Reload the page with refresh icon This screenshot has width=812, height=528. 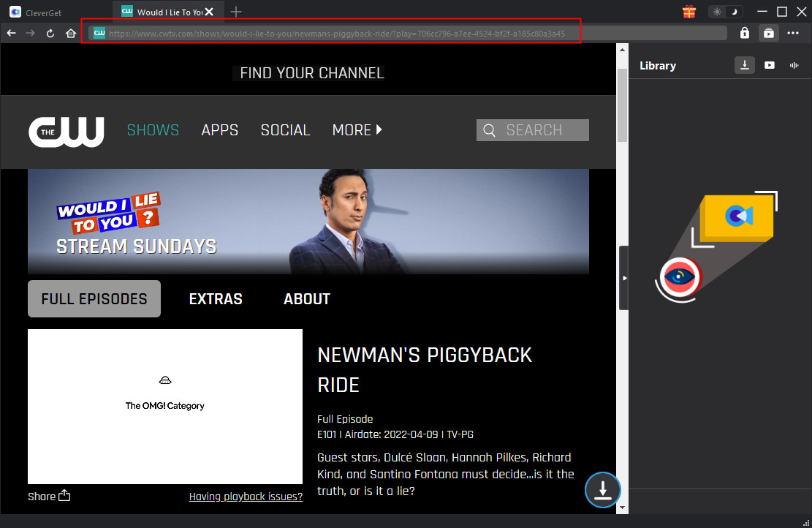50,33
